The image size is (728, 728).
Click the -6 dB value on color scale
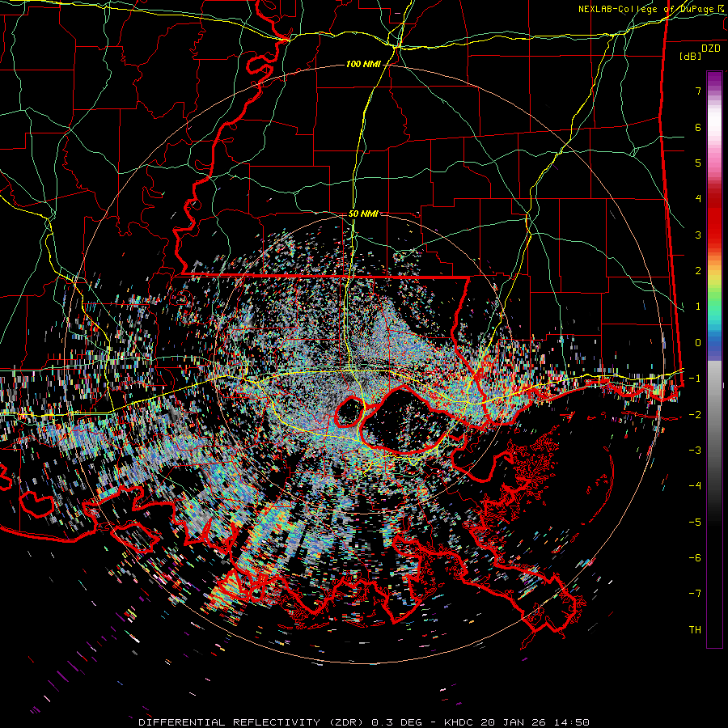pyautogui.click(x=695, y=557)
